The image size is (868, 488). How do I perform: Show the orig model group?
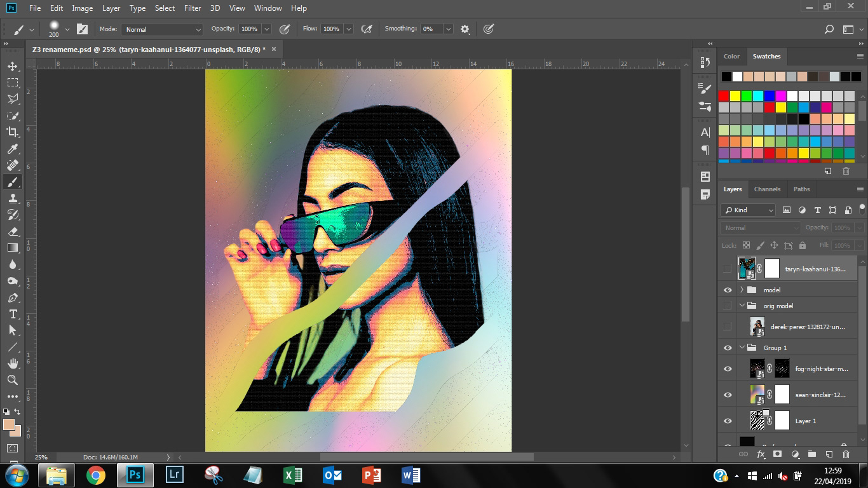pyautogui.click(x=728, y=306)
